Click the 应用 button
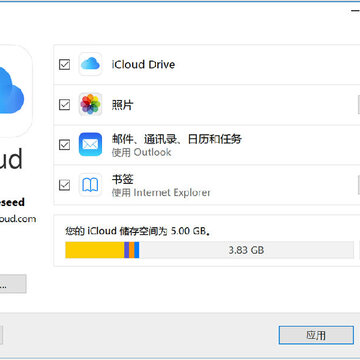Image resolution: width=360 pixels, height=360 pixels. tap(316, 335)
